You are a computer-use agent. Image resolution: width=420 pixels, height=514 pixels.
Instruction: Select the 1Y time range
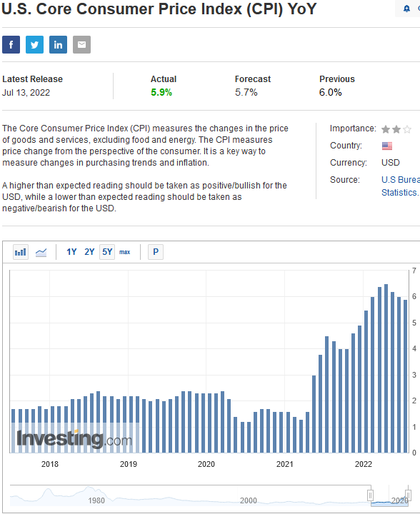click(x=71, y=252)
